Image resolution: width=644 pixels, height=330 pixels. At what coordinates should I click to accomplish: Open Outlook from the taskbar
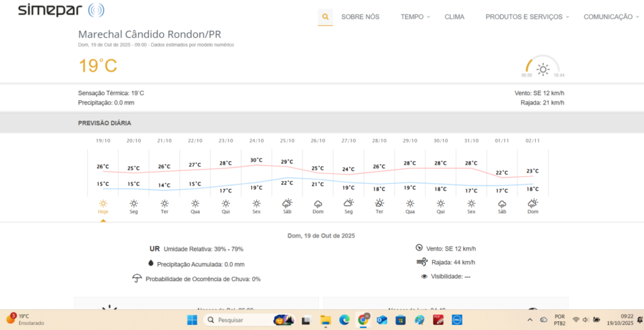(x=382, y=320)
